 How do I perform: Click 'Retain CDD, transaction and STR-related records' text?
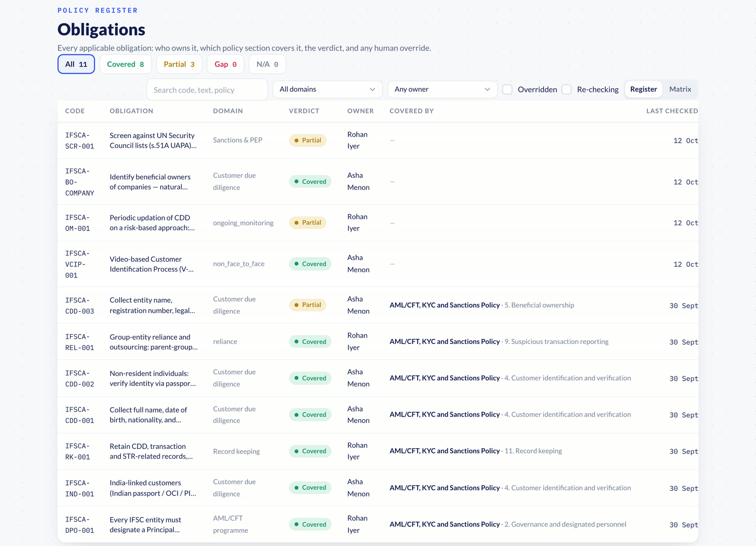click(151, 452)
